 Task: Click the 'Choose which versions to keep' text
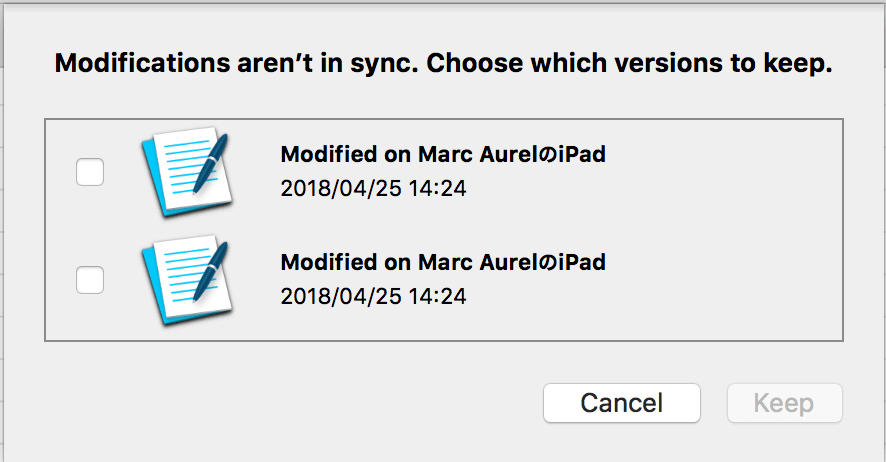[x=629, y=63]
